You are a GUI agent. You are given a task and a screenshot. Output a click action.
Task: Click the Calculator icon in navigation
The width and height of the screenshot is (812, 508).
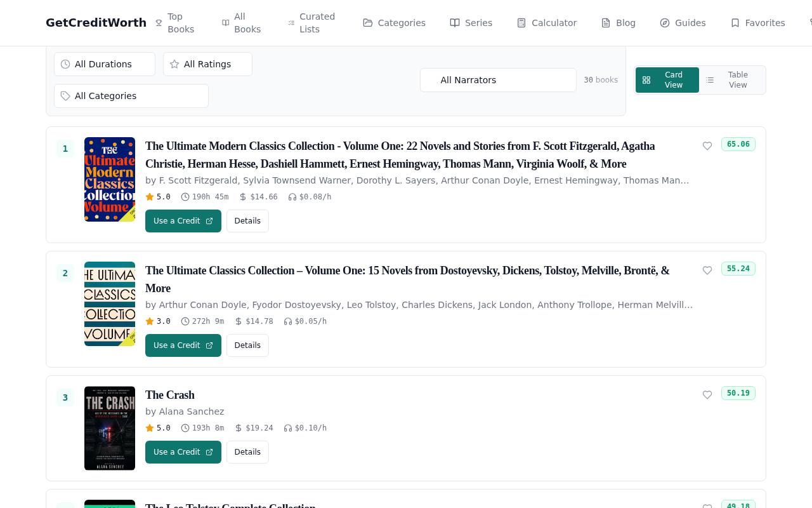pyautogui.click(x=521, y=23)
